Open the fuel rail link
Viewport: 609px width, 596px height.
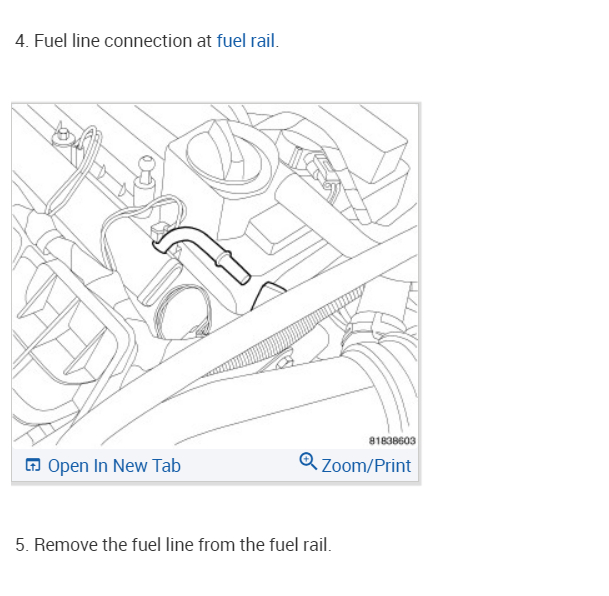246,42
